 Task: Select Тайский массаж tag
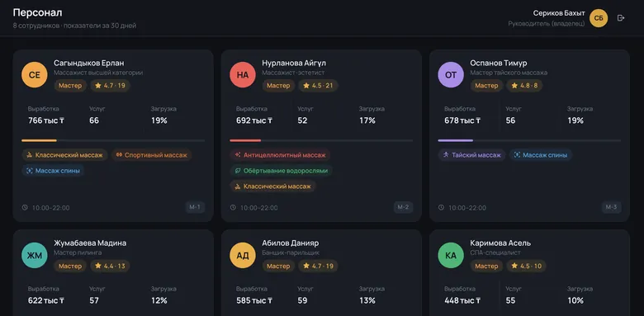point(472,155)
